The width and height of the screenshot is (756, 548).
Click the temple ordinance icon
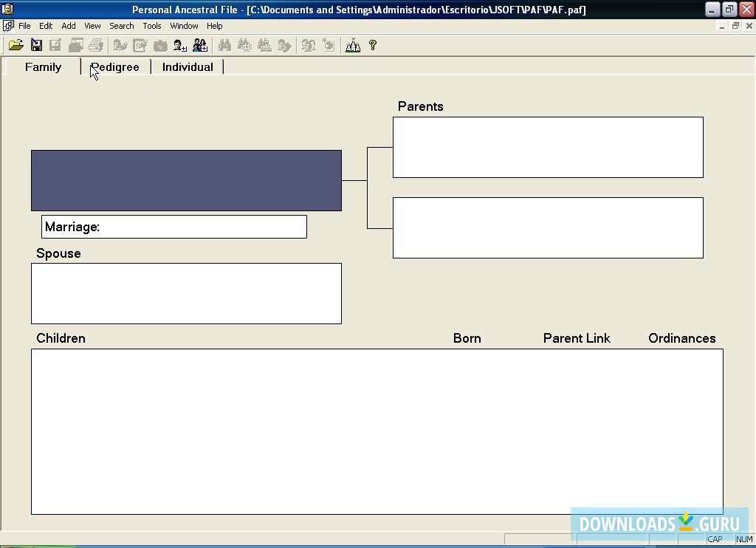pyautogui.click(x=353, y=45)
